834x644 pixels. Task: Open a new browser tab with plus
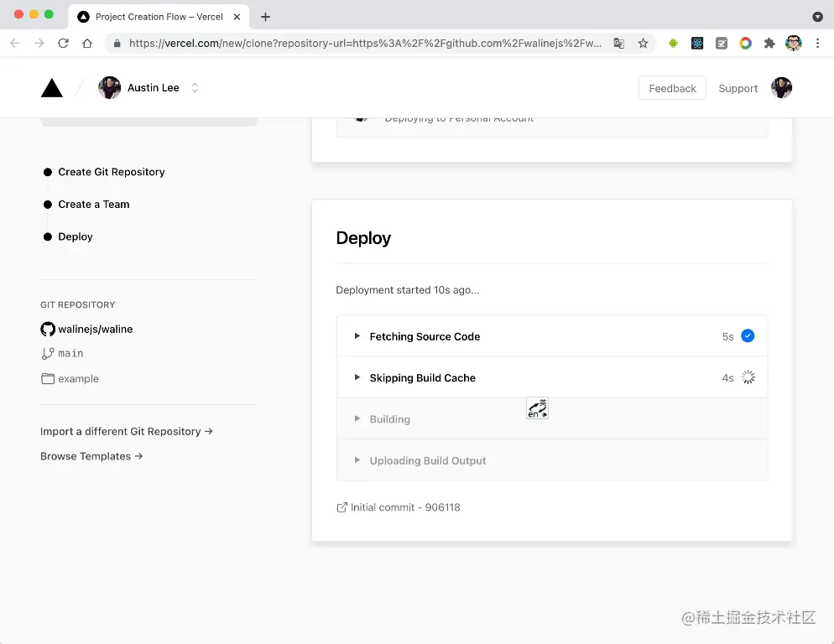pos(265,17)
